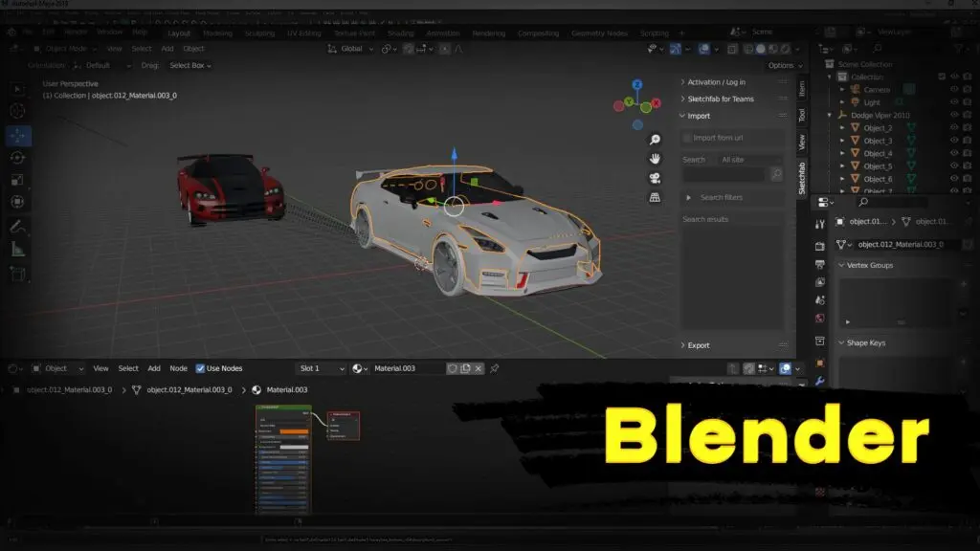This screenshot has height=551, width=980.
Task: Pick the Annotate pencil tool
Action: [17, 227]
